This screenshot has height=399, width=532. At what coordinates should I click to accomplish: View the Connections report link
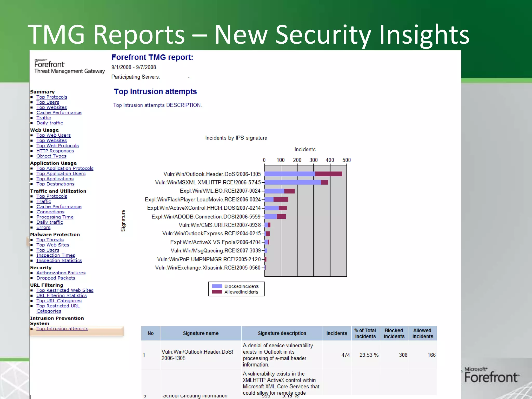(x=50, y=212)
